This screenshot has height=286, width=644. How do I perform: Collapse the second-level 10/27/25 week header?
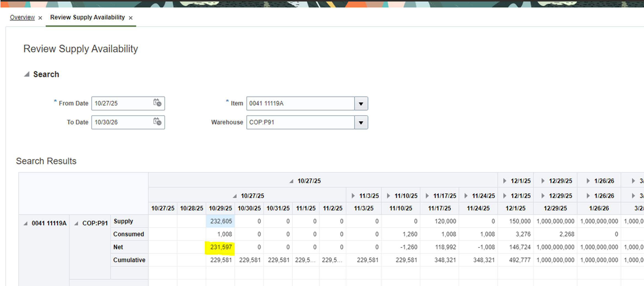pyautogui.click(x=235, y=196)
